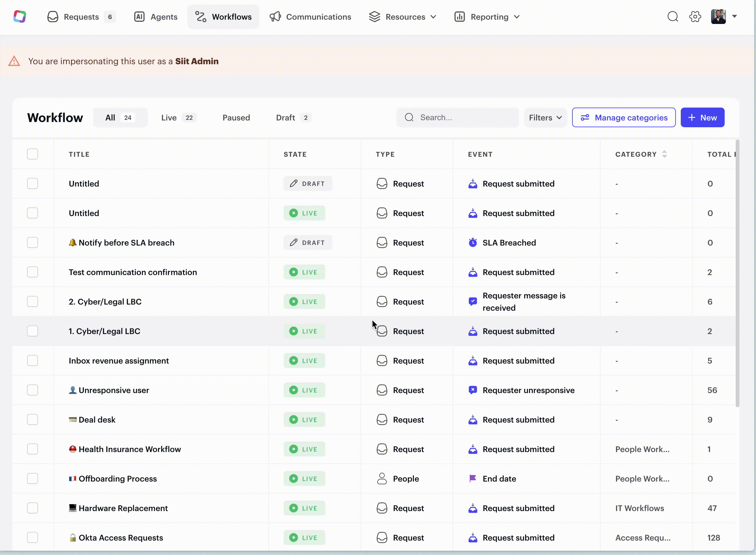Image resolution: width=756 pixels, height=555 pixels.
Task: Open the Filters dropdown
Action: click(x=545, y=118)
